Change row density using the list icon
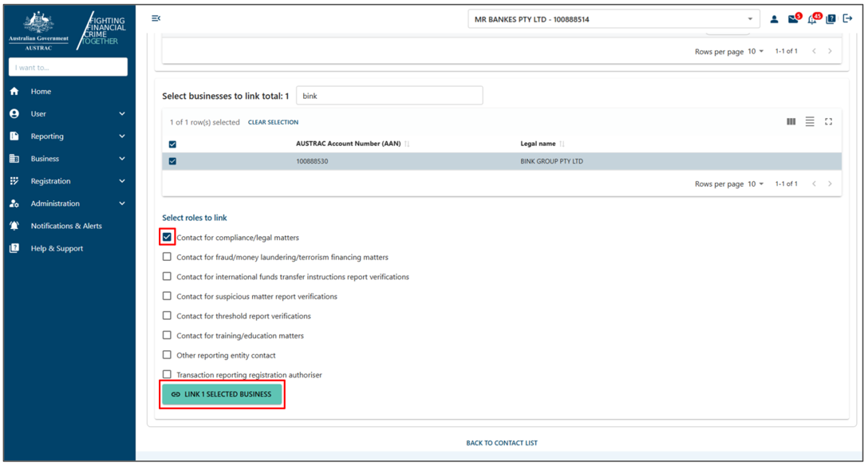Screen dimensions: 868x466 click(x=810, y=121)
